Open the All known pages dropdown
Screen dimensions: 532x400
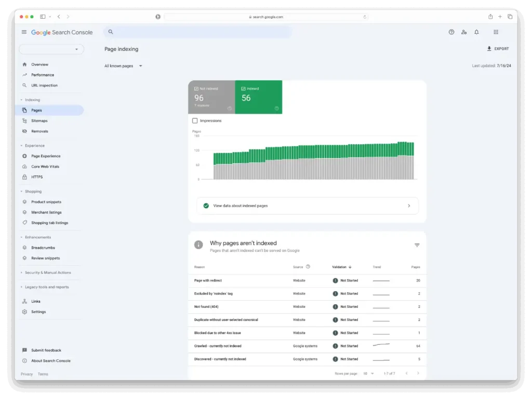123,66
